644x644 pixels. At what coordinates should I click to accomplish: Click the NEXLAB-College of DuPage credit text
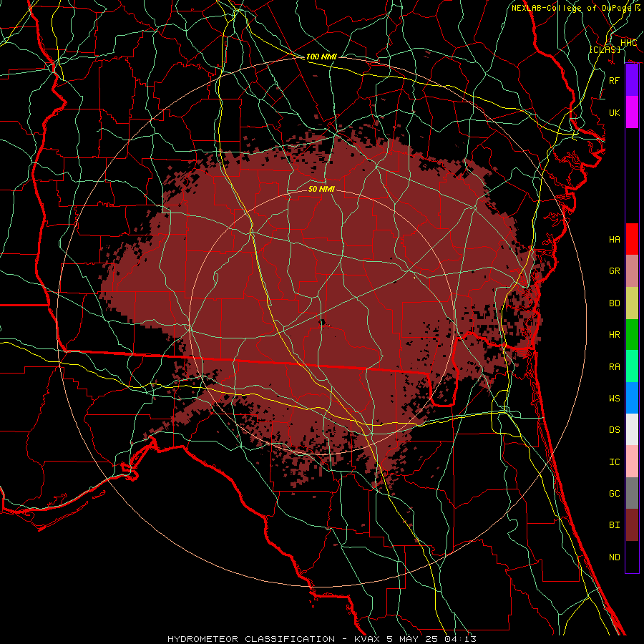point(571,8)
